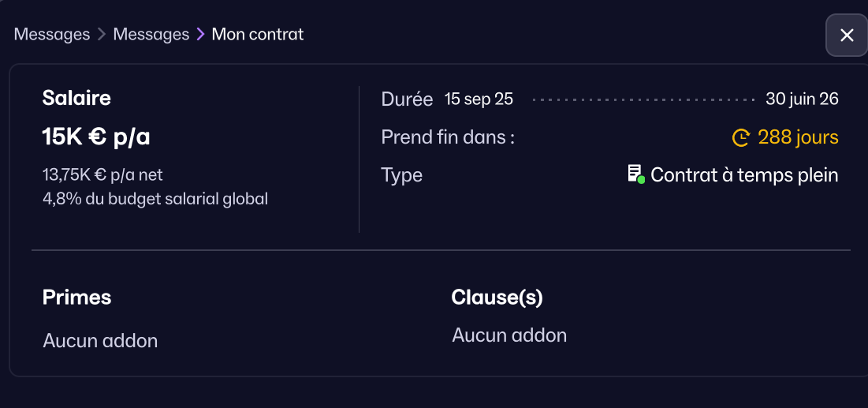Image resolution: width=868 pixels, height=408 pixels.
Task: Select the Mon contrat breadcrumb
Action: click(258, 35)
